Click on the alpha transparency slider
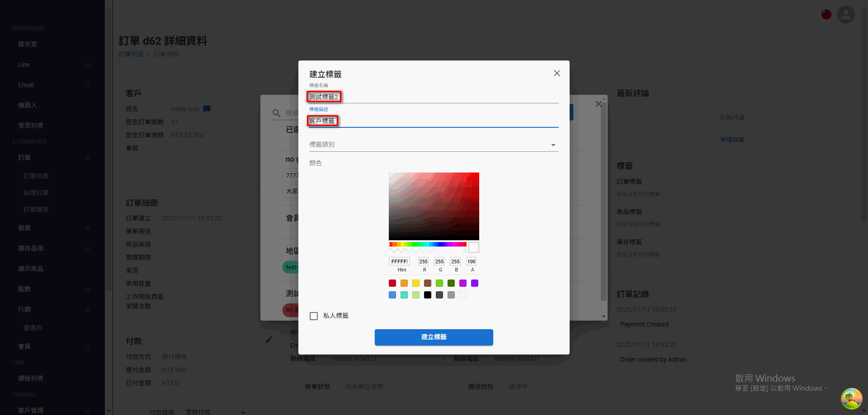Viewport: 868px width, 415px height. pyautogui.click(x=428, y=250)
